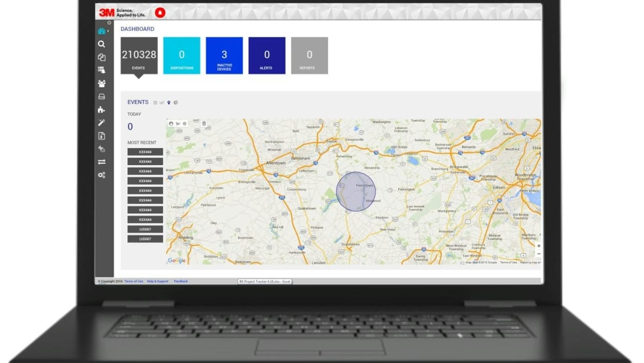This screenshot has width=644, height=363.
Task: Open the users group icon in sidebar
Action: [101, 84]
